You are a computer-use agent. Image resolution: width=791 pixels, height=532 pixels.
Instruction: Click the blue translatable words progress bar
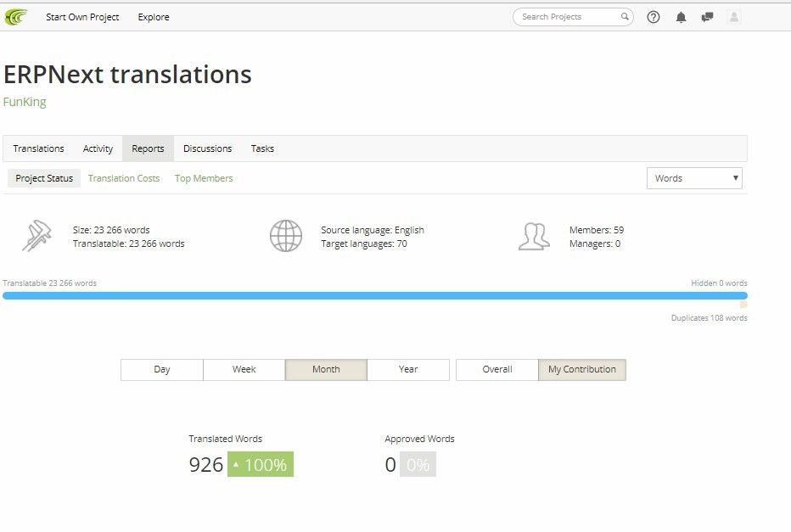click(375, 296)
